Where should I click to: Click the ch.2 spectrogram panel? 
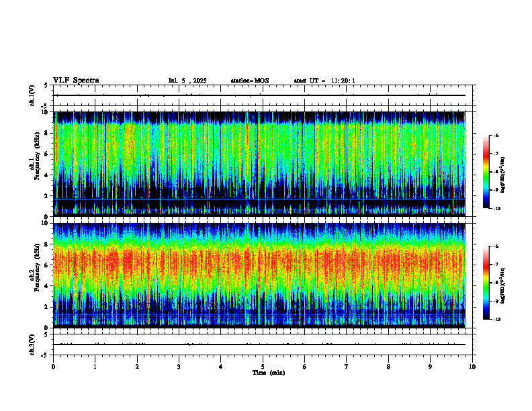259,275
